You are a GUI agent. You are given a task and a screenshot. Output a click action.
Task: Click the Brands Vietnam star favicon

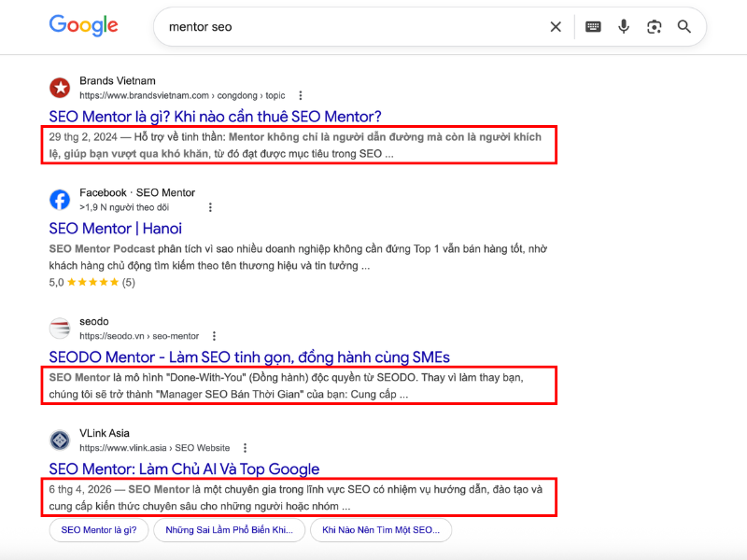coord(60,88)
